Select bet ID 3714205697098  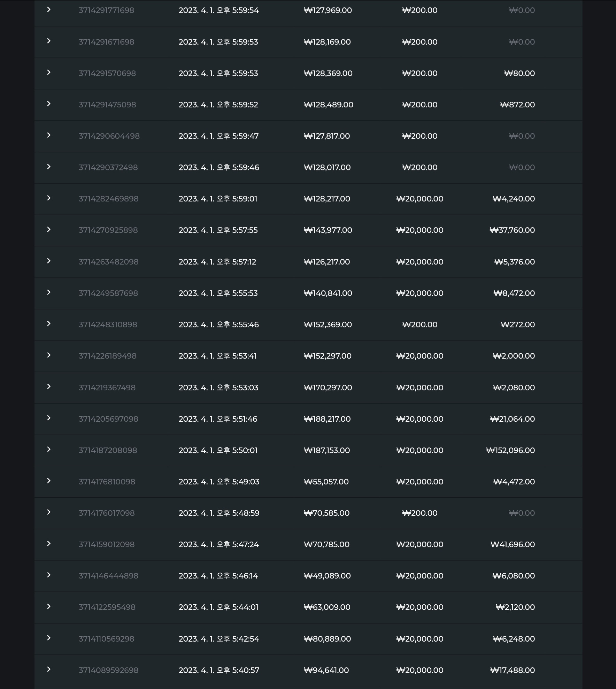point(108,419)
